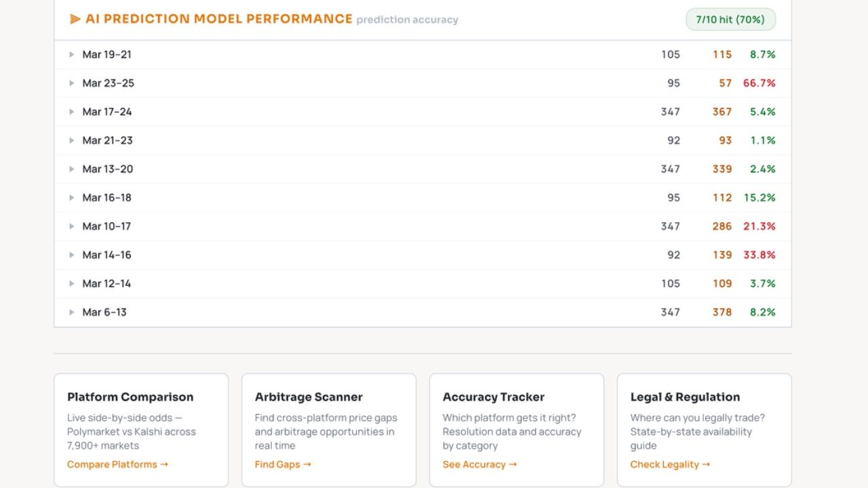Open the Check Legality link
Image resolution: width=868 pixels, height=488 pixels.
point(670,464)
